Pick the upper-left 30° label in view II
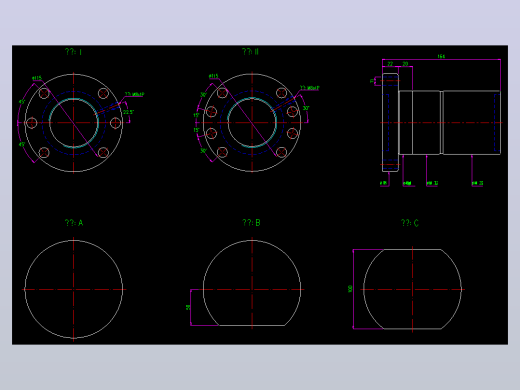Image resolution: width=520 pixels, height=390 pixels. tap(203, 95)
